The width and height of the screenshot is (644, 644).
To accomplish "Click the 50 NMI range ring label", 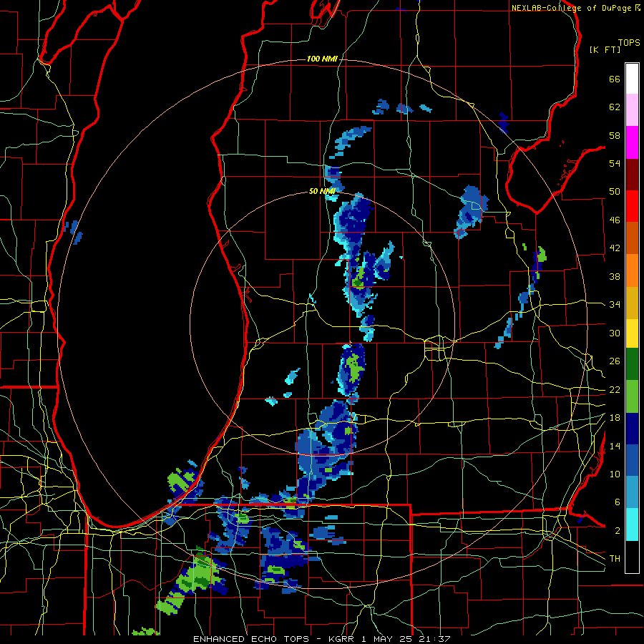I will (322, 191).
